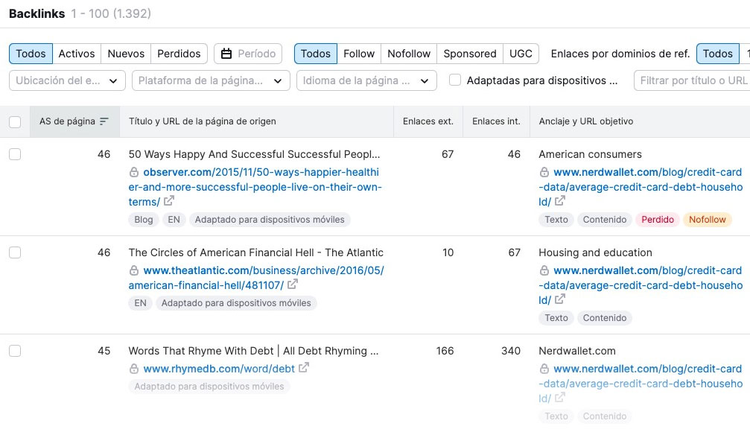Click anchor text 'Housing and education'
Viewport: 750px width, 432px height.
[x=596, y=253]
